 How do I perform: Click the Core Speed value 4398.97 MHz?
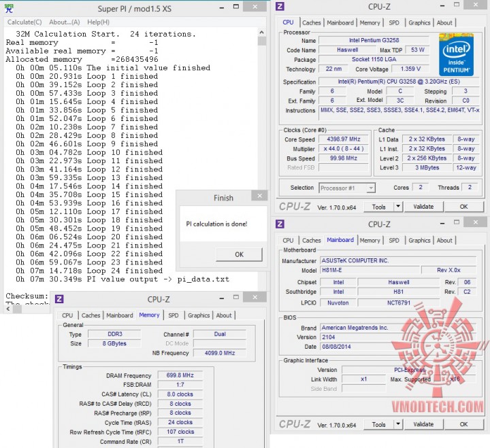click(344, 139)
